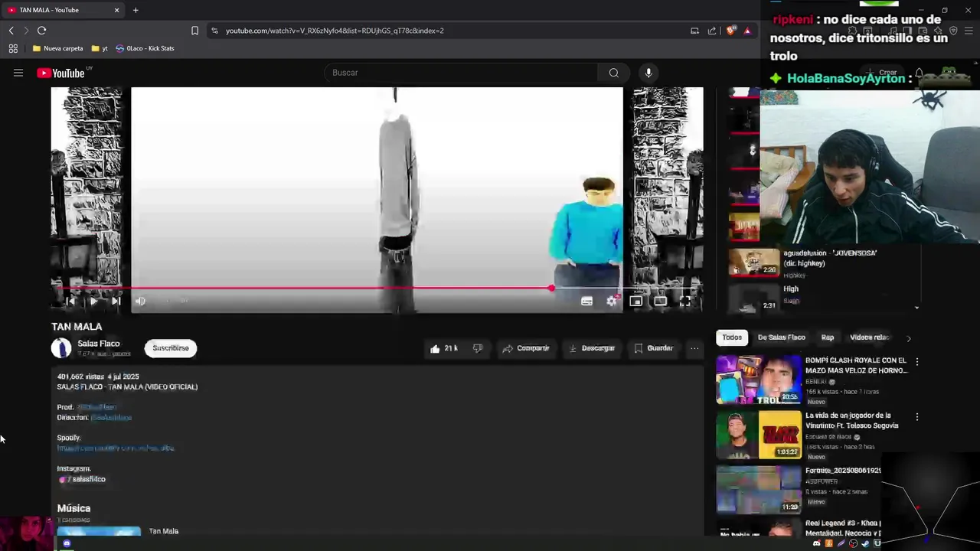Open the browser forward arrow
Viewport: 980px width, 551px height.
click(26, 31)
